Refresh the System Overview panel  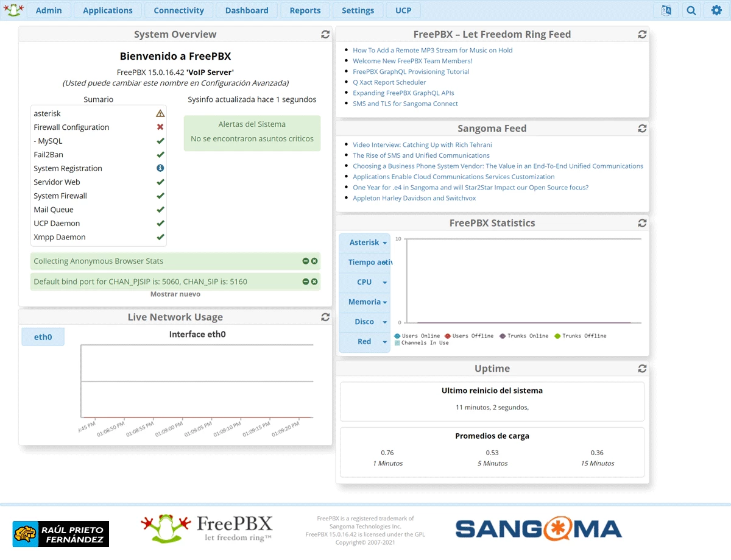click(x=325, y=34)
